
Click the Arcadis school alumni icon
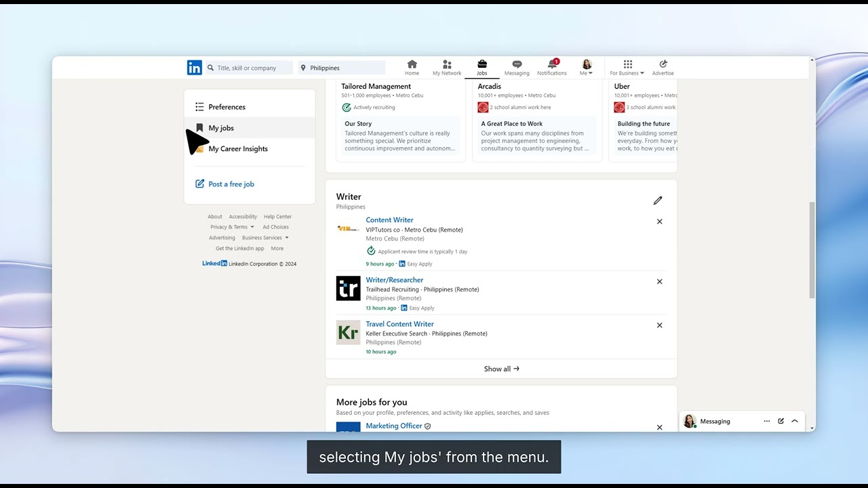(x=483, y=107)
